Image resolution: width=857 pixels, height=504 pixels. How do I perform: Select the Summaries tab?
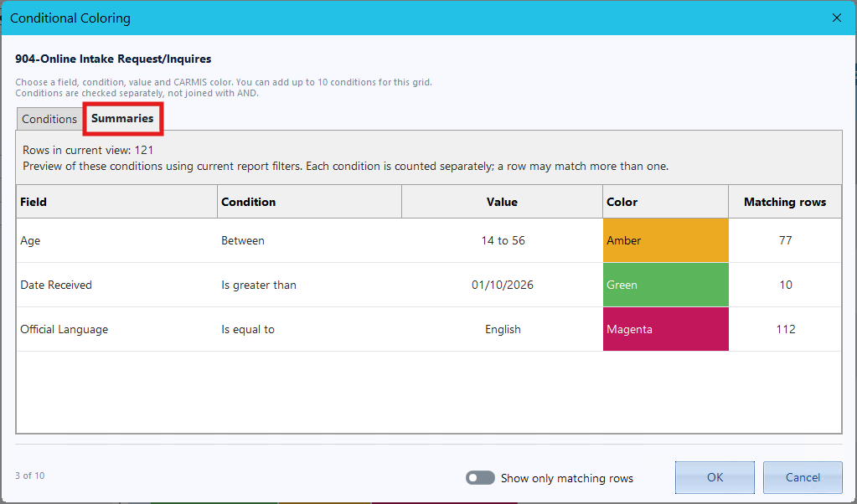tap(122, 119)
